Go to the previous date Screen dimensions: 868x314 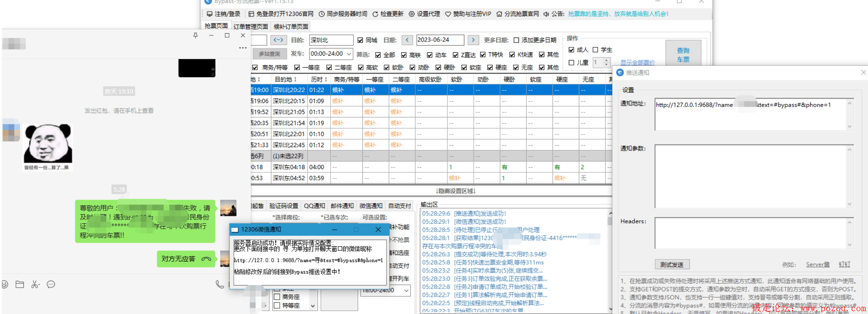[407, 40]
